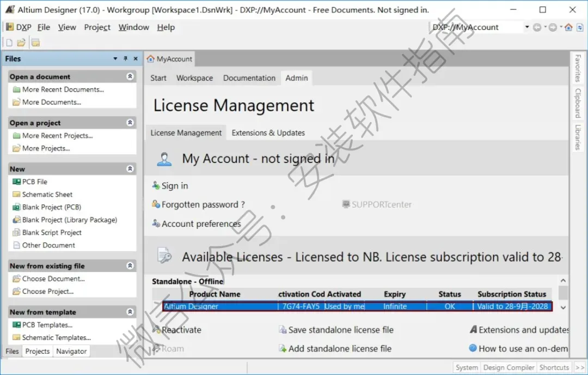Screen dimensions: 588x375
Task: Collapse the Open a project section
Action: coord(130,123)
